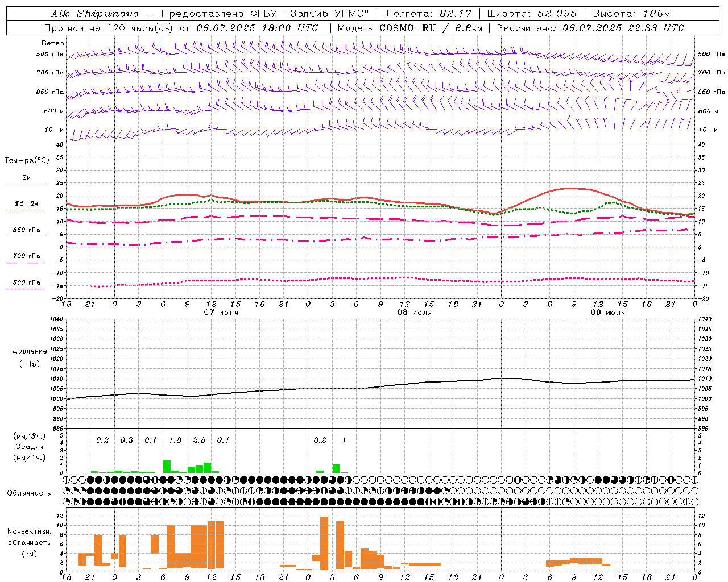Click 'Рассчитано: 06.07.2025 22:38 UTC' text
This screenshot has height=582, width=728.
(x=590, y=28)
